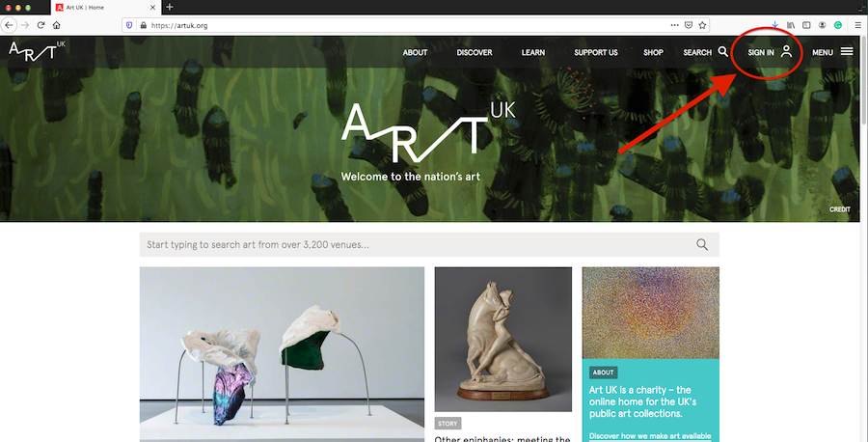
Task: Click the magnifier icon beside SEARCH
Action: (x=723, y=51)
